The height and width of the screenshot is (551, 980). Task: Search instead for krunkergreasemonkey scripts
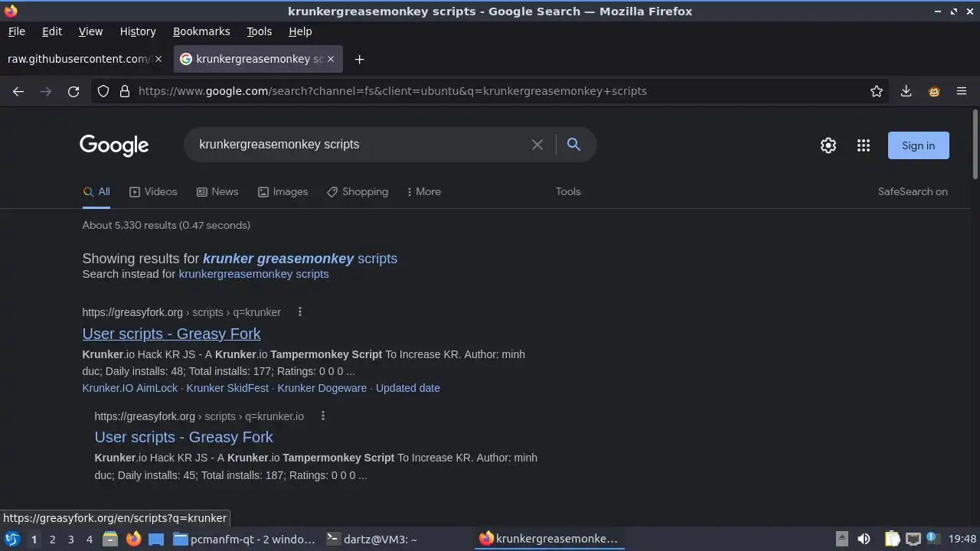coord(253,274)
